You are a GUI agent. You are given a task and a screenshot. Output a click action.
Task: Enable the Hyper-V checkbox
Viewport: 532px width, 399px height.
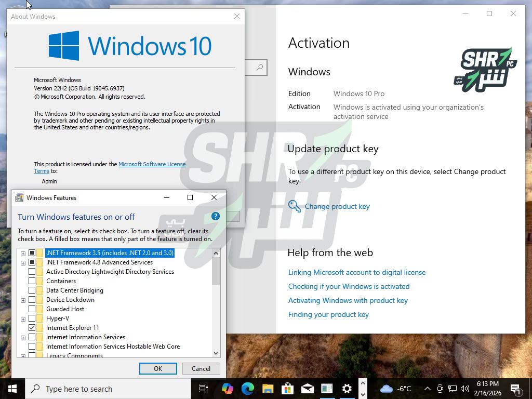tap(32, 318)
